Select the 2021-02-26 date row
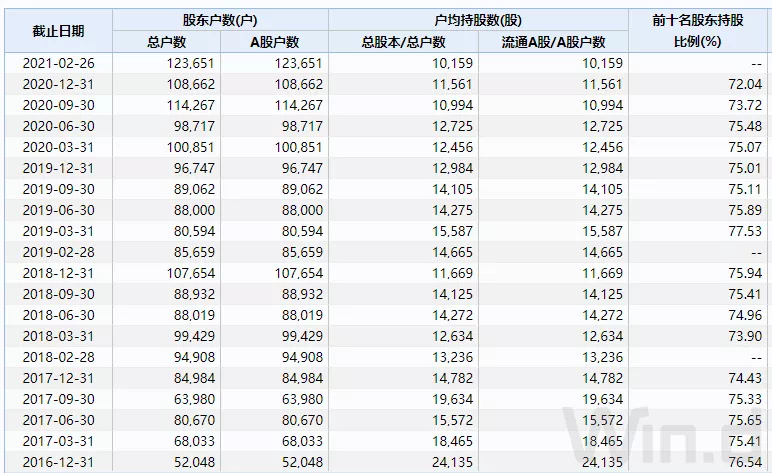 (x=58, y=63)
